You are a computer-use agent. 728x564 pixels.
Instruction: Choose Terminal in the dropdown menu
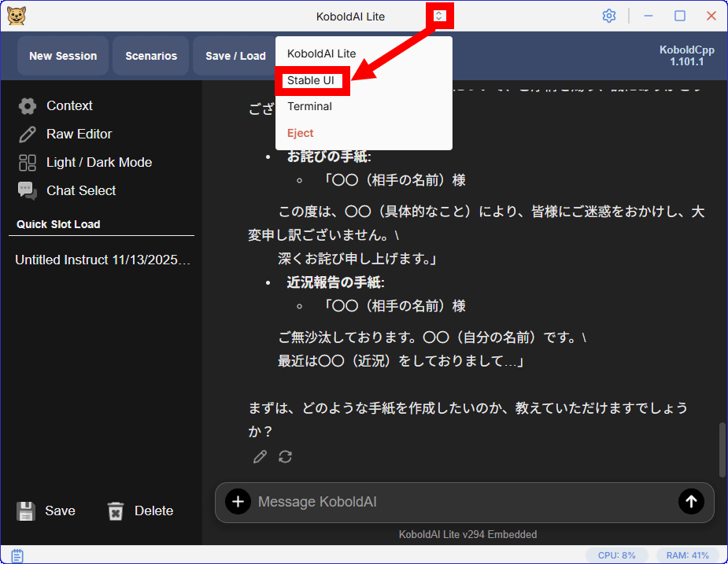309,106
